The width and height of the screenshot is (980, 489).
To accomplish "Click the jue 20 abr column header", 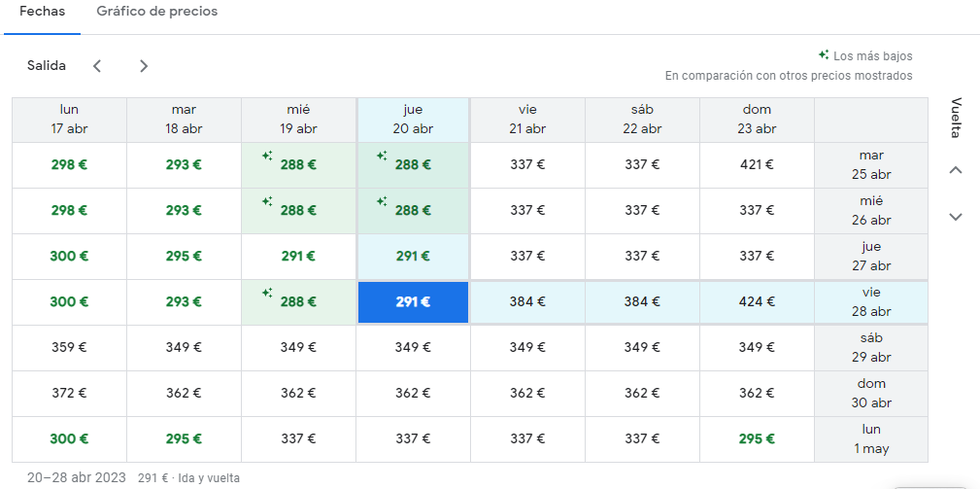I will pyautogui.click(x=413, y=120).
